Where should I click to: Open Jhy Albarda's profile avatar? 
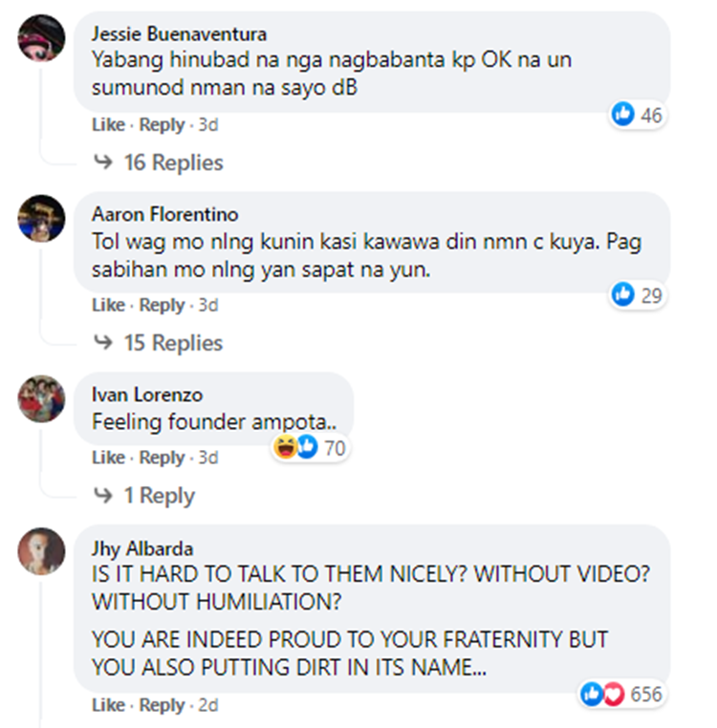[41, 551]
